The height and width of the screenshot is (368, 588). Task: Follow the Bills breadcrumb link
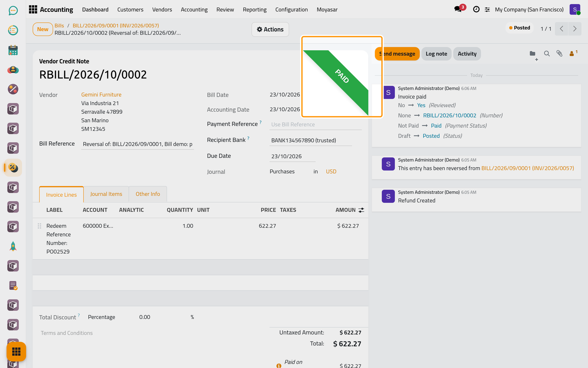pyautogui.click(x=59, y=26)
